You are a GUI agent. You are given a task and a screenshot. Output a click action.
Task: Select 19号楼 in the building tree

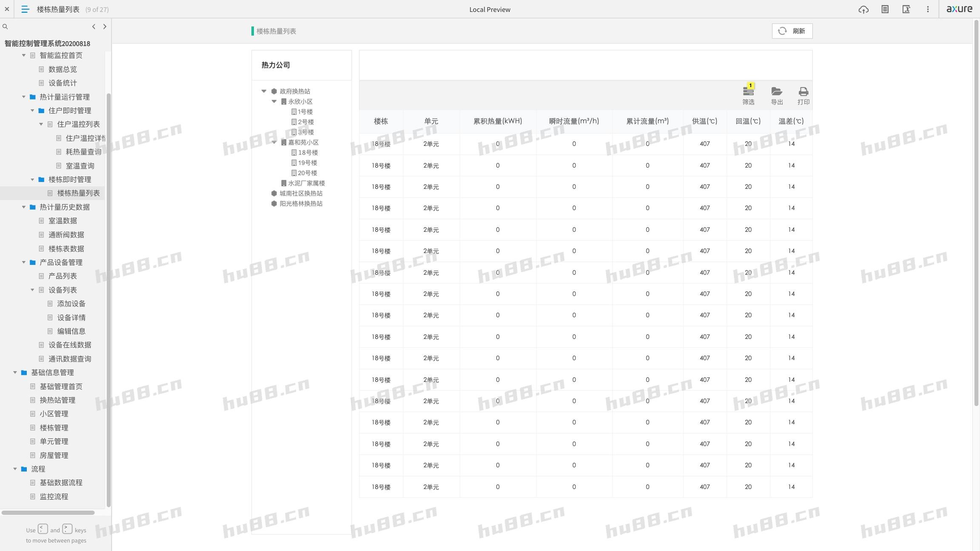tap(307, 163)
